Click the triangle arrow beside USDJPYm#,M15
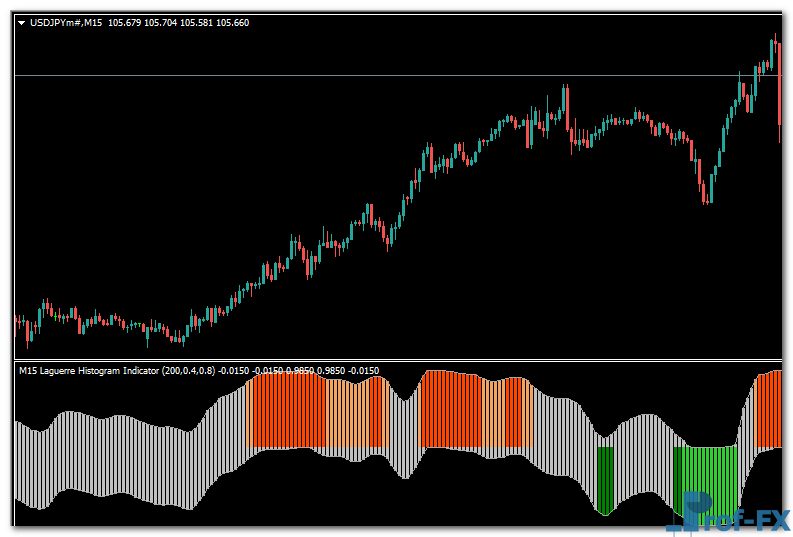793x537 pixels. point(22,22)
